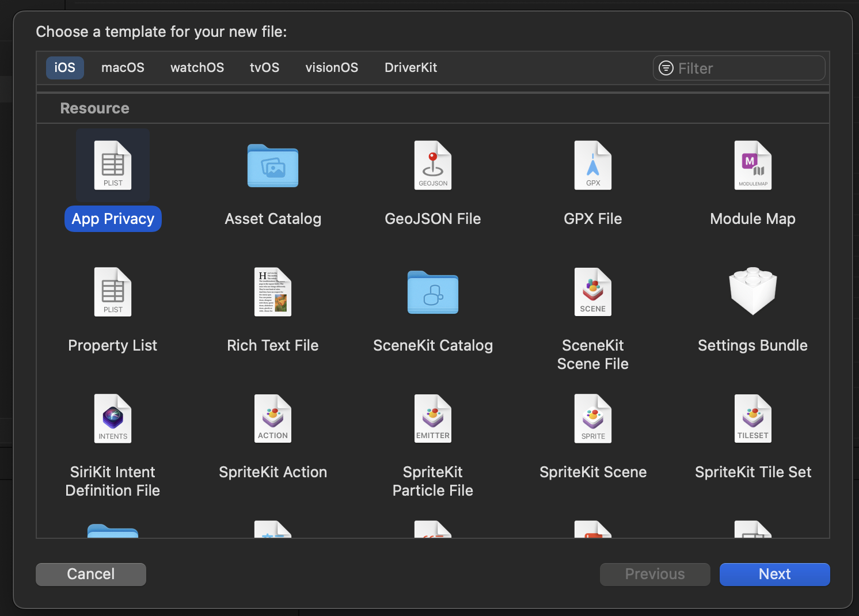The image size is (859, 616).
Task: Click the SceneKit Catalog label
Action: (433, 345)
